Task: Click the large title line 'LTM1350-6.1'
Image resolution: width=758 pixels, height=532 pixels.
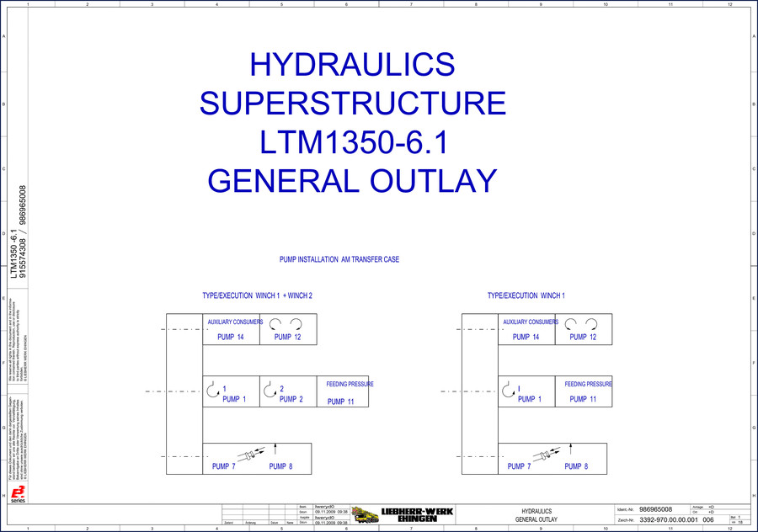Action: tap(355, 142)
